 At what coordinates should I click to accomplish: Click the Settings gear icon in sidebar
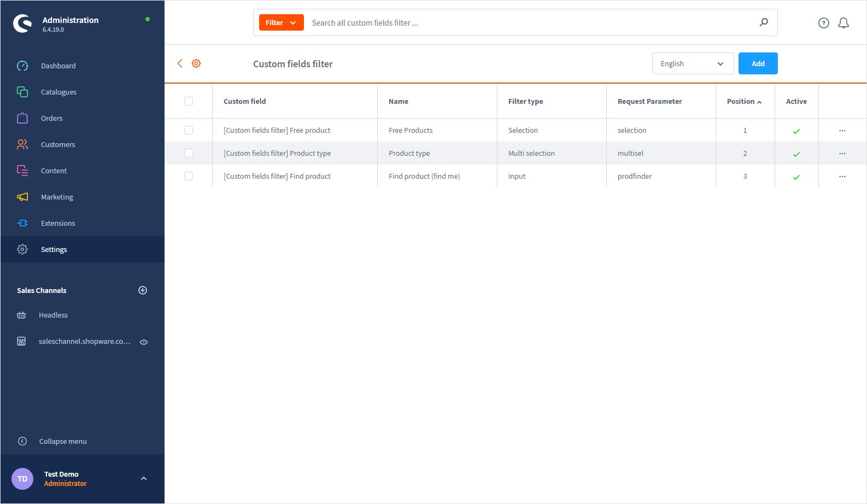22,249
